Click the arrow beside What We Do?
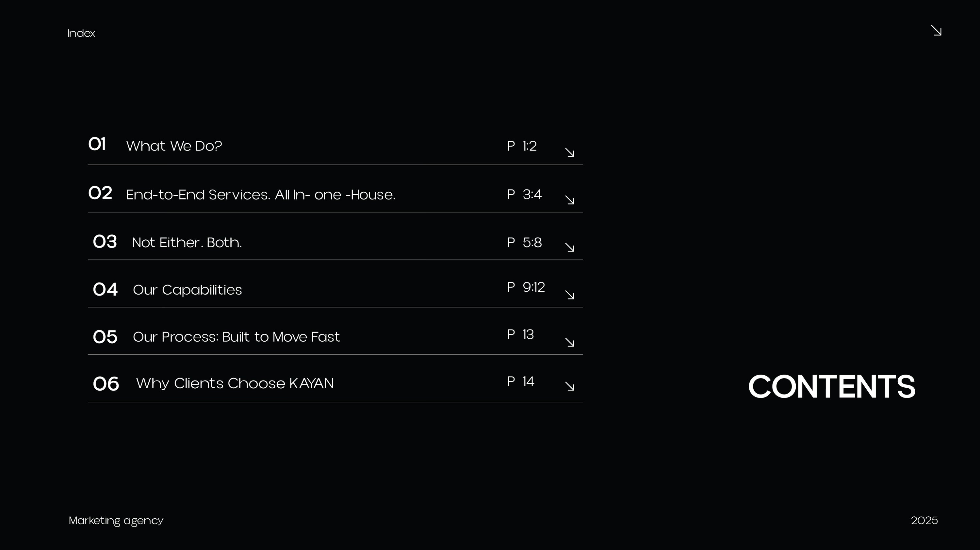 pyautogui.click(x=569, y=153)
